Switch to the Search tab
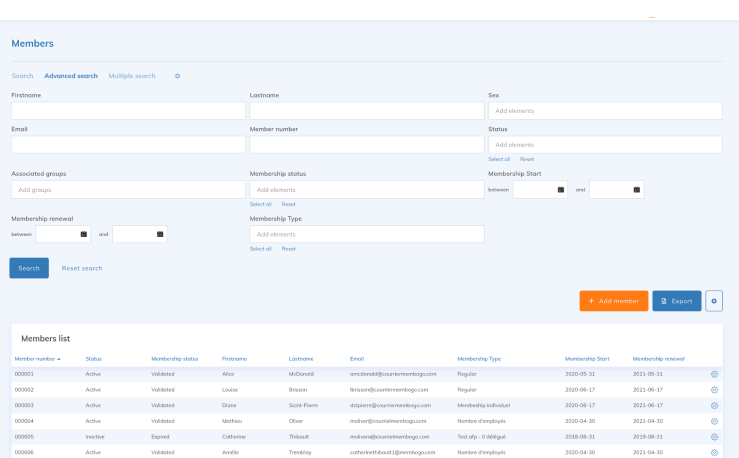Screen dimensions: 739x458 coord(22,76)
